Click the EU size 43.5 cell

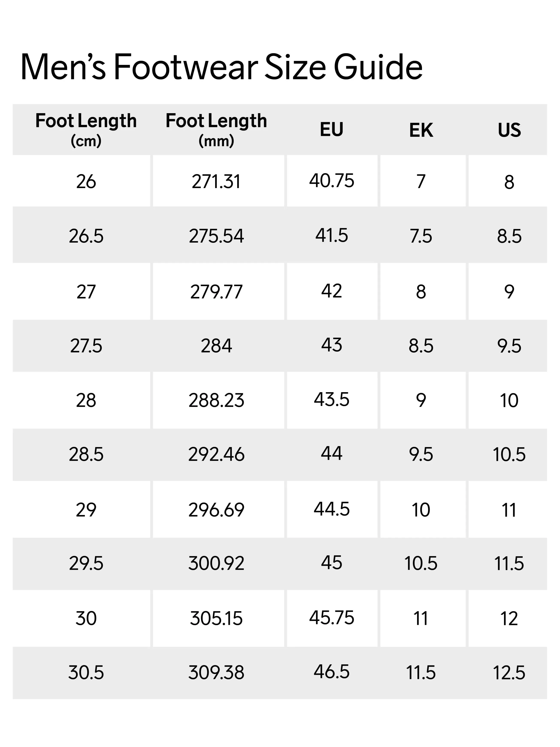tap(331, 399)
